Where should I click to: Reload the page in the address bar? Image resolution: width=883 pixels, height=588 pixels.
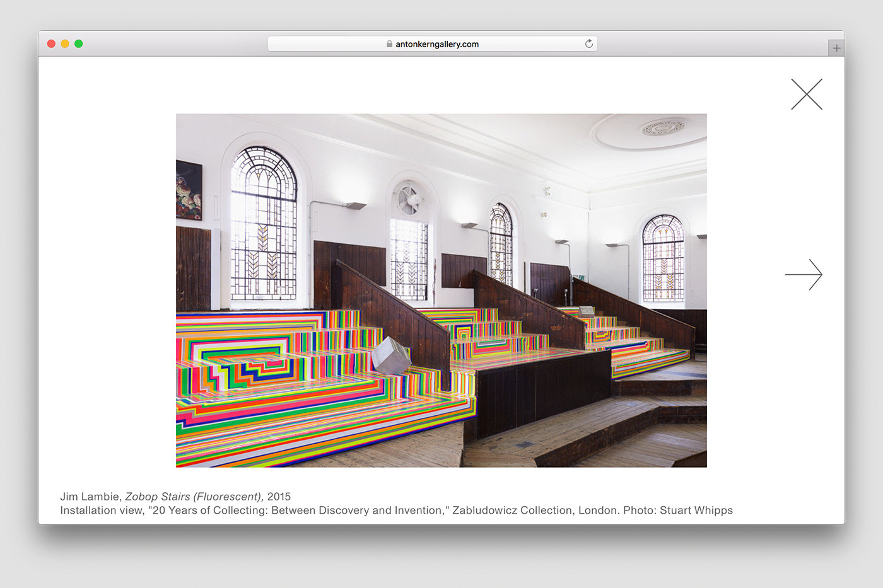click(588, 43)
